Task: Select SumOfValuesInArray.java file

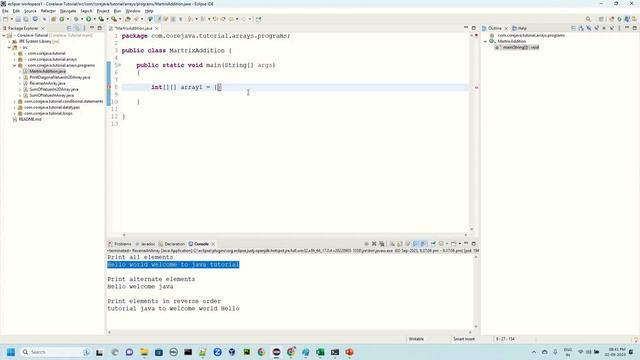Action: point(51,95)
